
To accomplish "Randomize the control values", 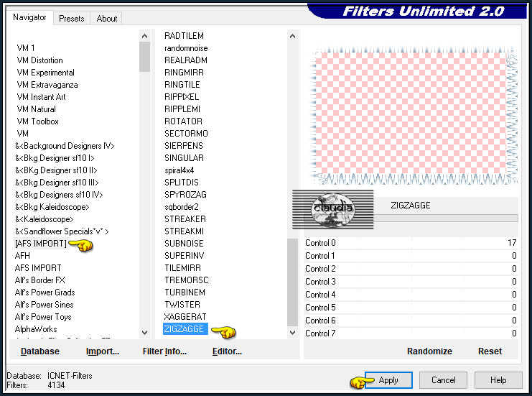I will [429, 351].
